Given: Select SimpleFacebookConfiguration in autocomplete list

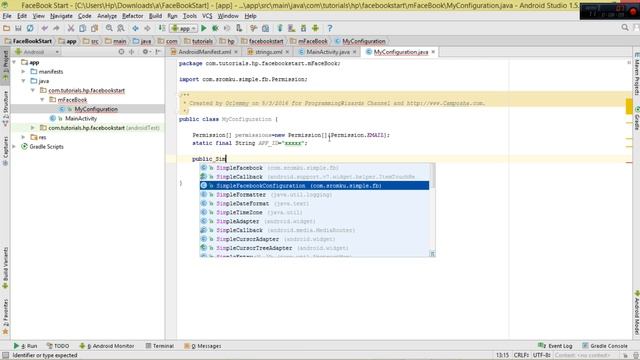Looking at the screenshot, I should point(314,186).
